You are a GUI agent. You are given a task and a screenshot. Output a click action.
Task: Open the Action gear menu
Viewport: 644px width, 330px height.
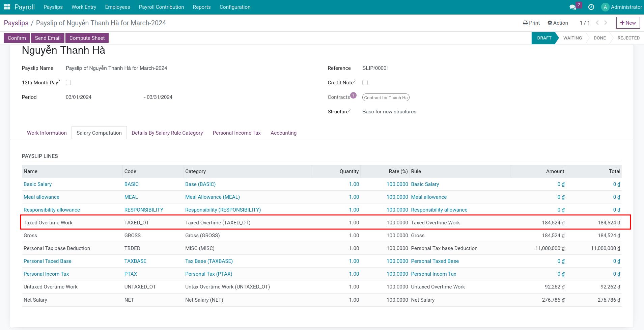[x=558, y=23]
